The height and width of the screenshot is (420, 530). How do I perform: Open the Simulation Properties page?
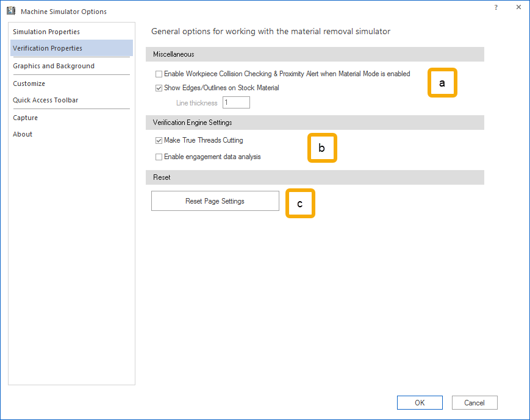click(46, 32)
